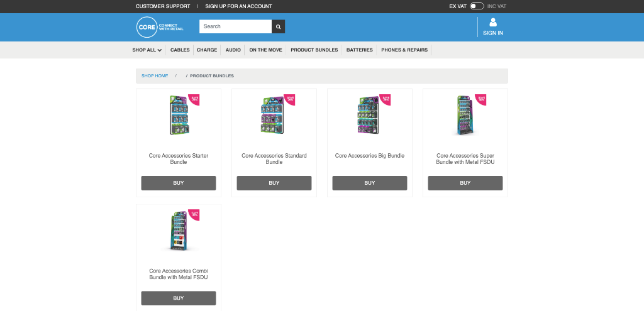Buy the Core Accessories Standard Bundle

pyautogui.click(x=274, y=183)
